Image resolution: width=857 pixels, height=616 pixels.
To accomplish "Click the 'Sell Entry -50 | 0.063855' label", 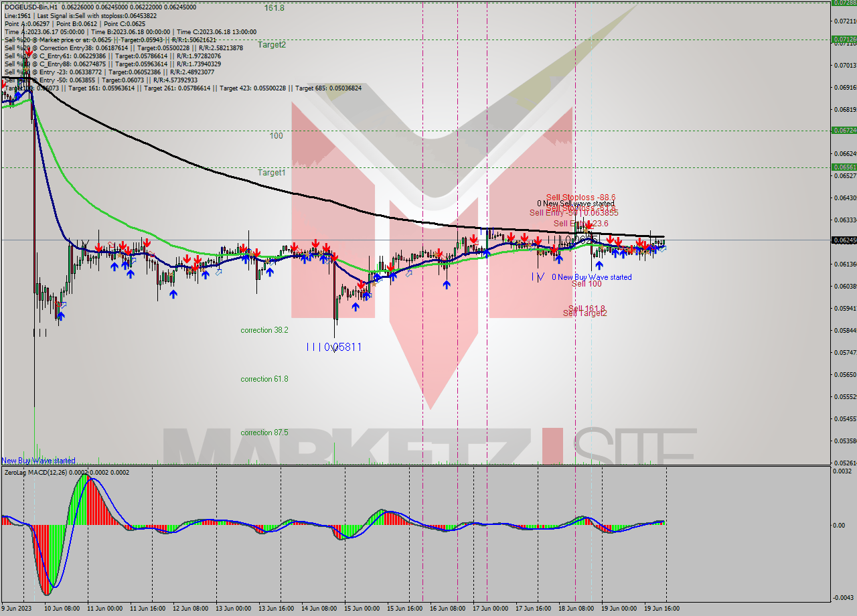I will click(x=574, y=213).
